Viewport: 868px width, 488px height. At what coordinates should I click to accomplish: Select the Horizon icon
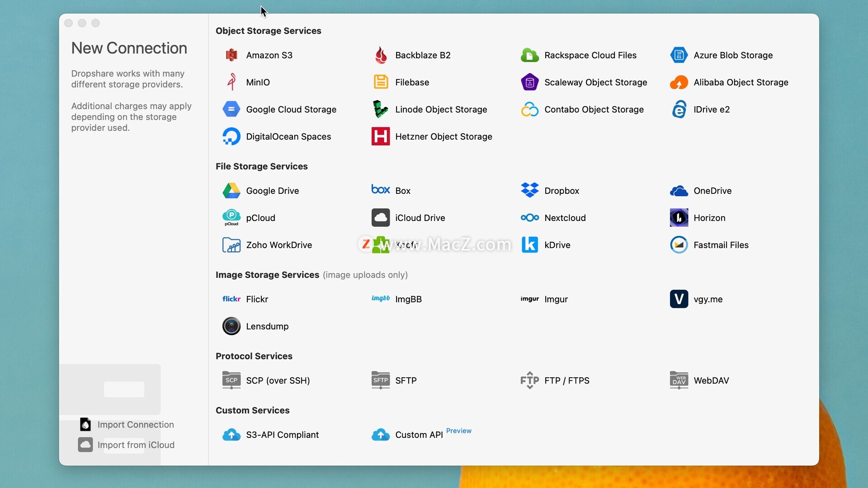click(x=679, y=218)
